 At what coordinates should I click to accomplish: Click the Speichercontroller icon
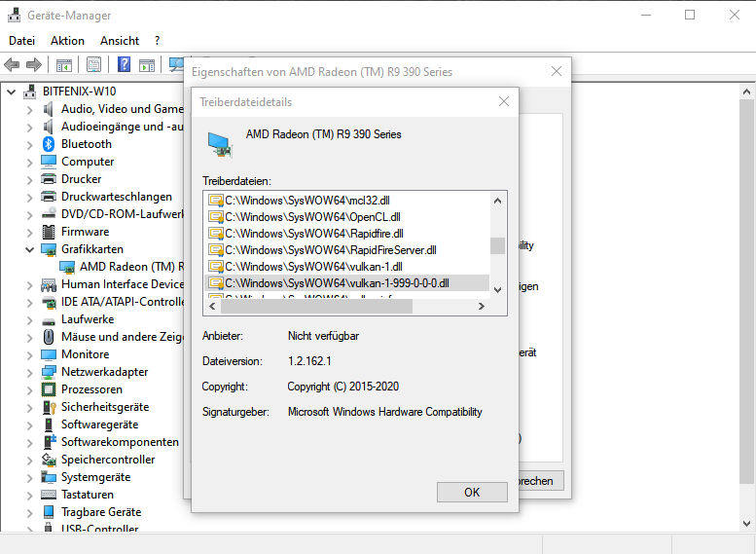pos(49,460)
